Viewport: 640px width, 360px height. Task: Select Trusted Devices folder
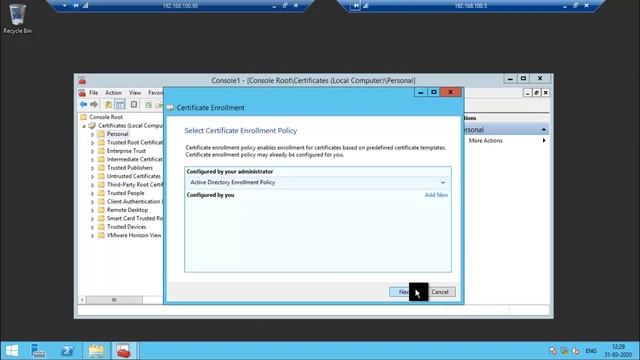point(127,227)
